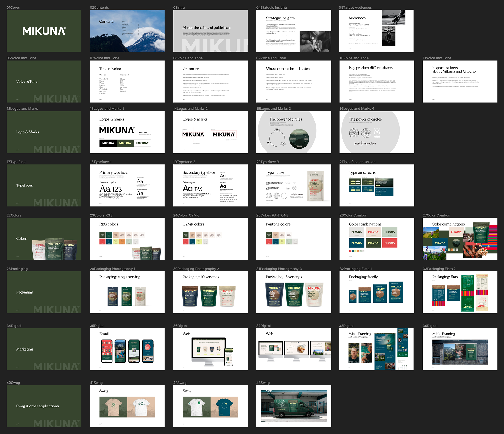Click the '25Colors PANTONE' frame label

pyautogui.click(x=272, y=215)
